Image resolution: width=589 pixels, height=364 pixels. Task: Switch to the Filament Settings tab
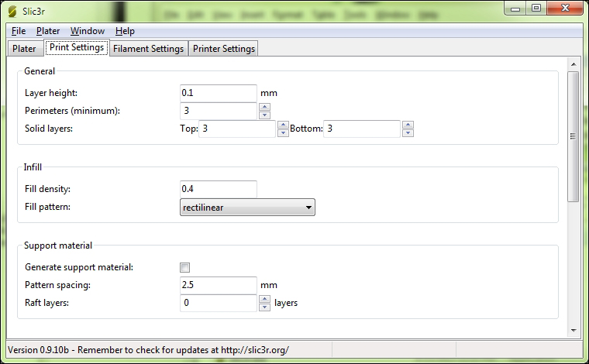[x=148, y=49]
